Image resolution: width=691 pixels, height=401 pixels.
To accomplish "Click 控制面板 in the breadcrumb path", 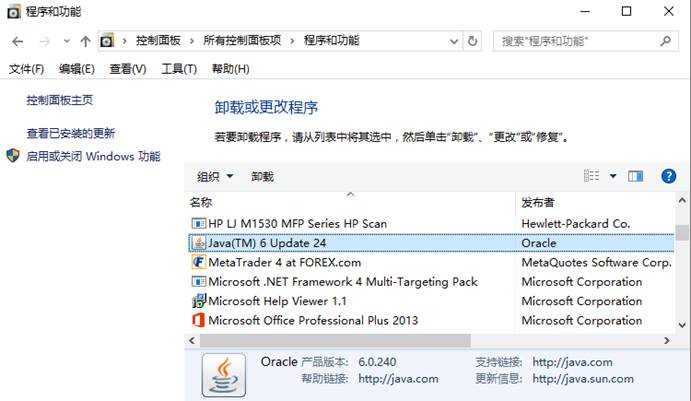I will tap(158, 41).
